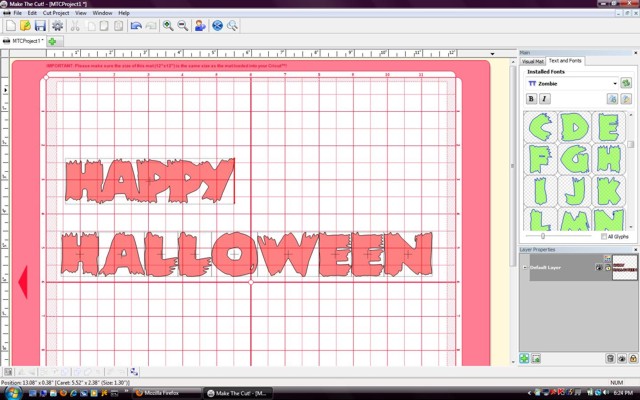640x400 pixels.
Task: Check the All Glyphs checkbox
Action: point(604,236)
